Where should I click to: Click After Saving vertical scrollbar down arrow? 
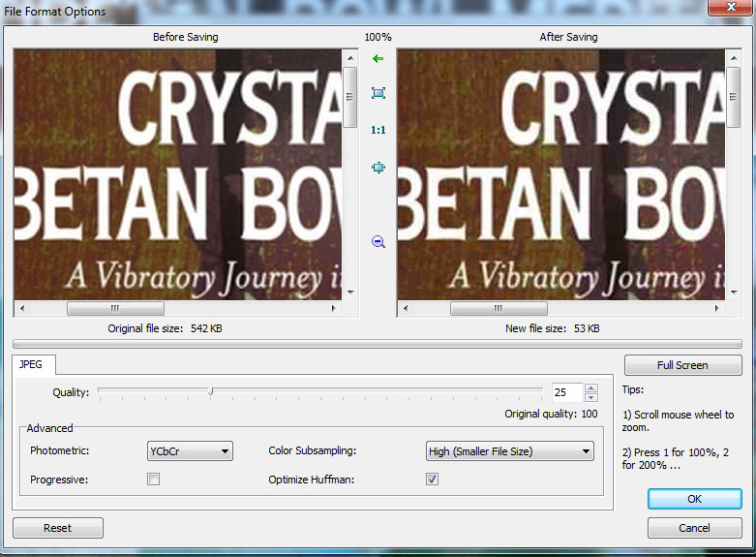click(734, 292)
